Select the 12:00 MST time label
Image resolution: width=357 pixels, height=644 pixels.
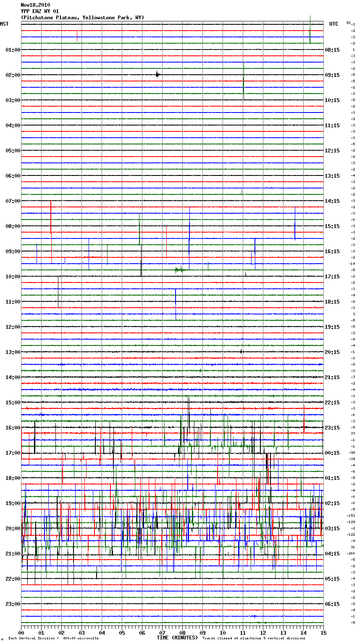point(13,327)
